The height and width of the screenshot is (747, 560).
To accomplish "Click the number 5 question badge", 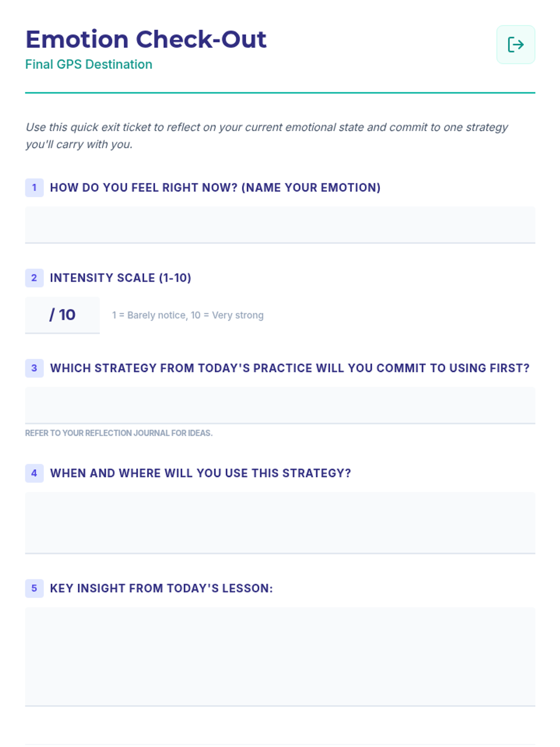I will pos(34,588).
